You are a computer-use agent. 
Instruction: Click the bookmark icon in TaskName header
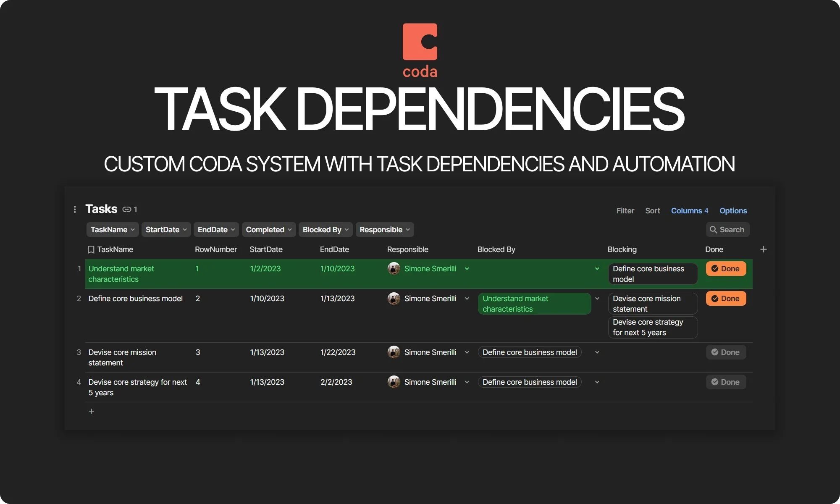(x=91, y=250)
